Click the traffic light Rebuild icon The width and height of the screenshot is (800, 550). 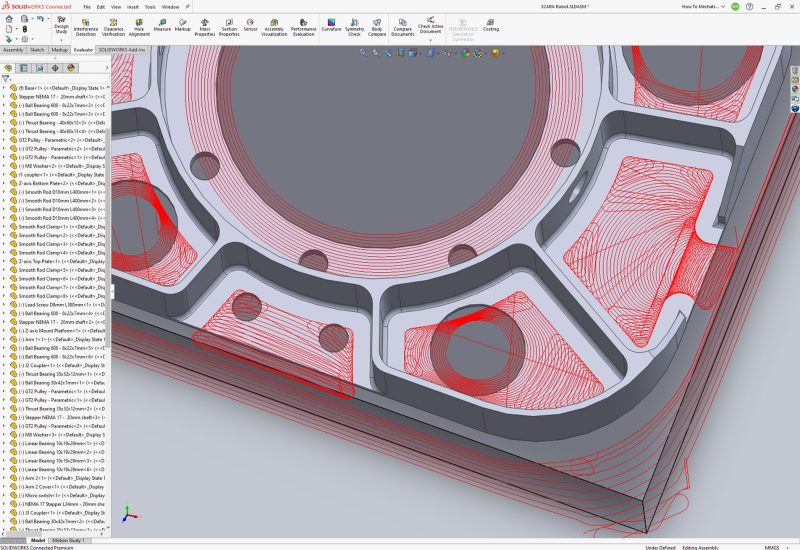24,29
